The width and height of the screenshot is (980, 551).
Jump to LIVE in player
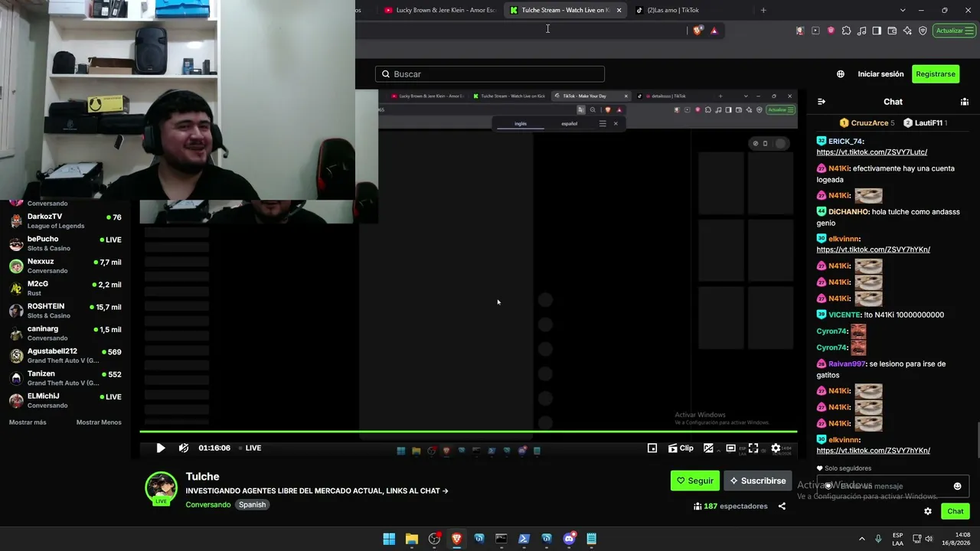click(x=250, y=448)
